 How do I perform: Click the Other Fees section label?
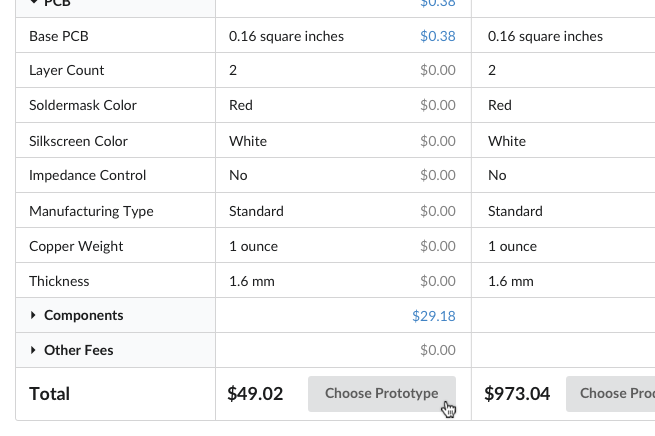(x=79, y=350)
